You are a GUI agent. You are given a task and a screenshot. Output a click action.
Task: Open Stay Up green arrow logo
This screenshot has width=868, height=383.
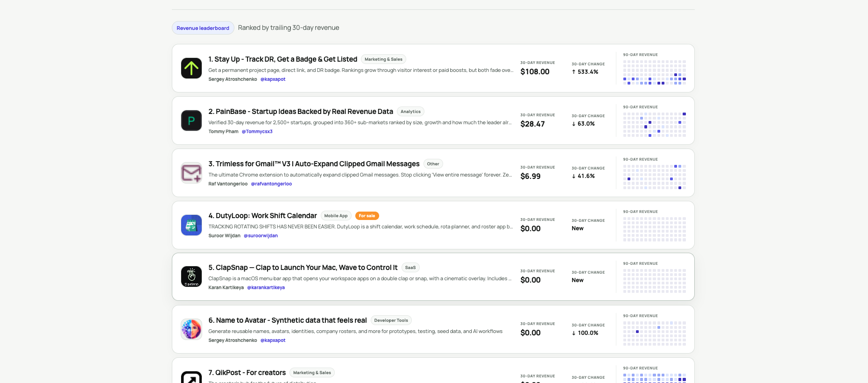[191, 68]
